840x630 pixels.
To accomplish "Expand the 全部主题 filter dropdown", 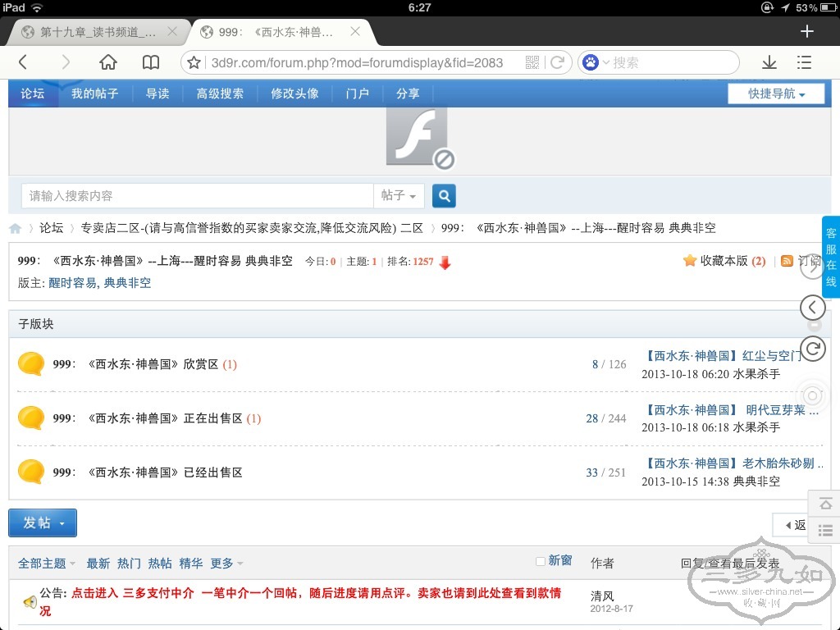I will point(47,564).
